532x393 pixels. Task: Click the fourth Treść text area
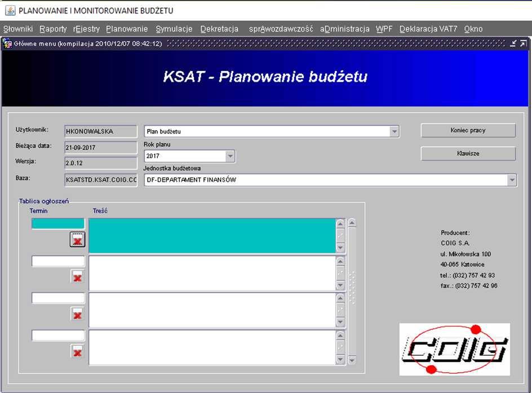(x=212, y=347)
